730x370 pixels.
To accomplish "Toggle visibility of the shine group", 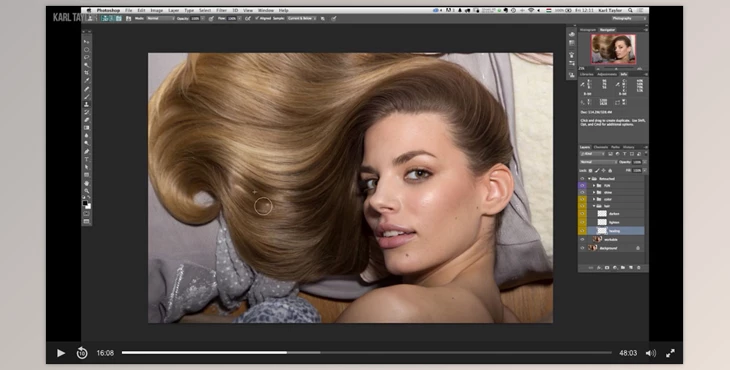I will pos(582,192).
